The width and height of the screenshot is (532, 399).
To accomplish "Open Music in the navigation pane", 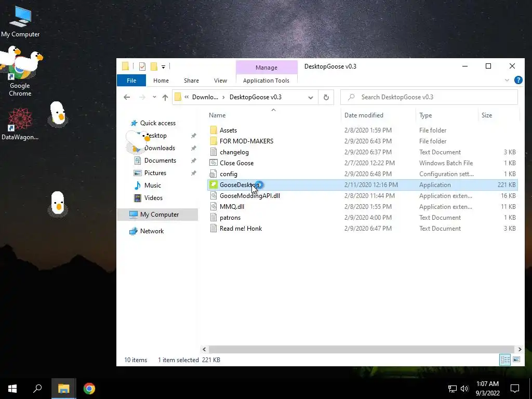I will click(x=152, y=185).
